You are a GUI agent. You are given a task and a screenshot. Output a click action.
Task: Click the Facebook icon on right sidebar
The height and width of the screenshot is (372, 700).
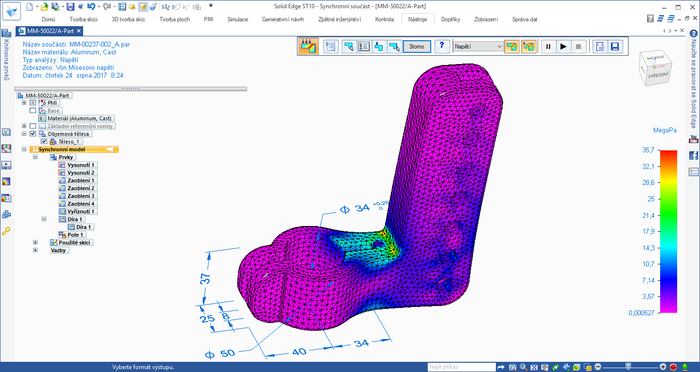coord(693,155)
